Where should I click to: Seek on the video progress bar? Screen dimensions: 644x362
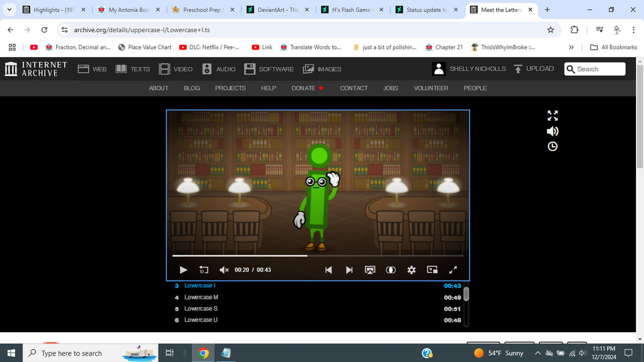coord(317,256)
